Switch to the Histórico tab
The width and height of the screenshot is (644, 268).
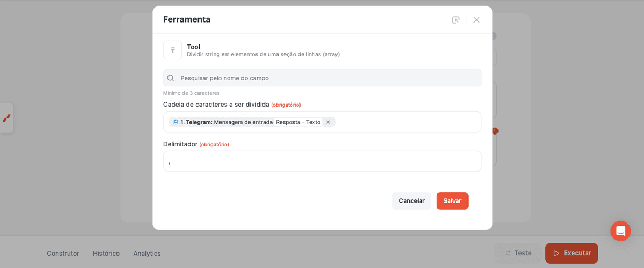pyautogui.click(x=106, y=254)
